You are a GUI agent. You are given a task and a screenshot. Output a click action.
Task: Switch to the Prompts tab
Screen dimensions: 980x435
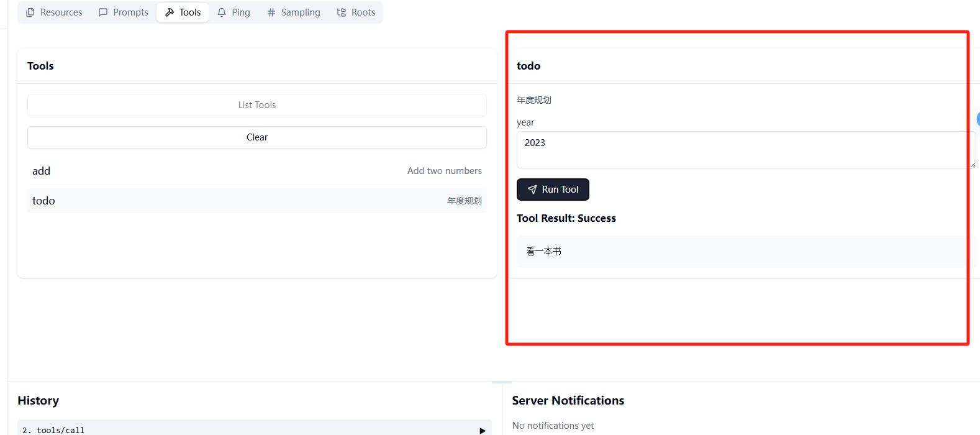(124, 12)
